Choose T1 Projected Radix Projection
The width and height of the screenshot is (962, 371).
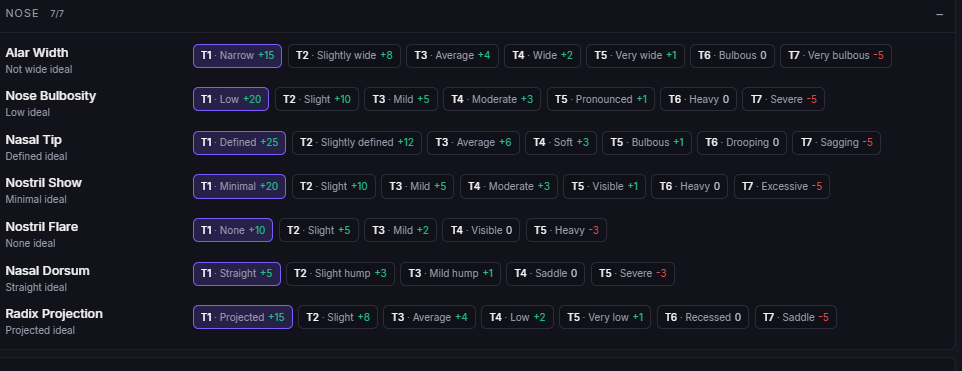[243, 318]
